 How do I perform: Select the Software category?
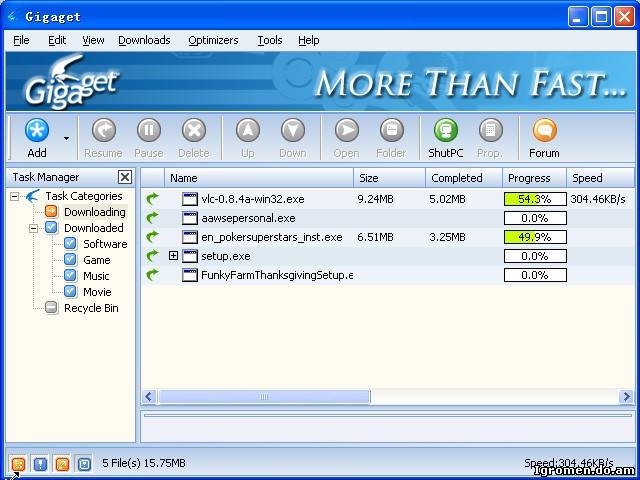click(x=105, y=244)
